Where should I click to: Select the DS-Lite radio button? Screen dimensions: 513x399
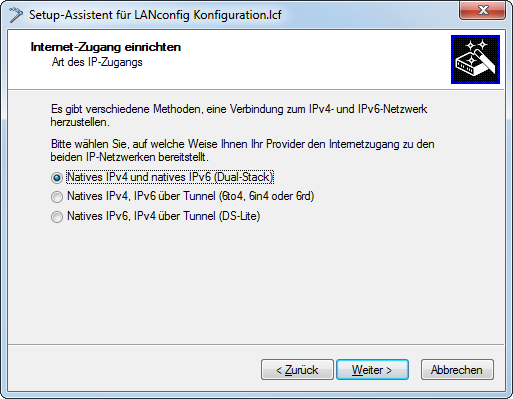tap(57, 217)
